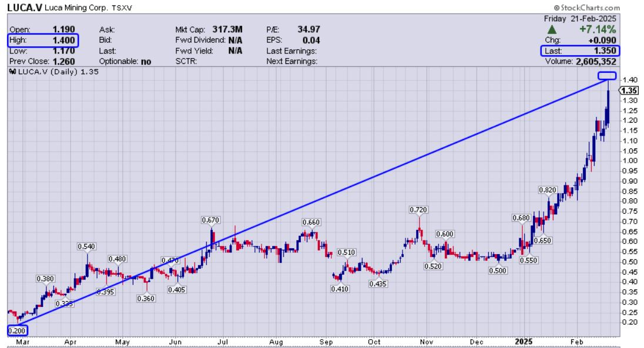Click the Open value 1.190

[x=63, y=29]
